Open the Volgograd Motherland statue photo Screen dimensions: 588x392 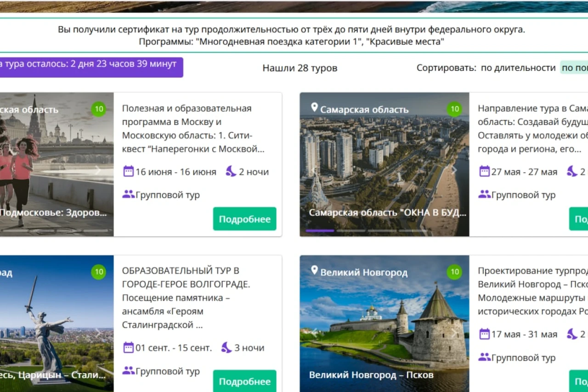tap(57, 324)
